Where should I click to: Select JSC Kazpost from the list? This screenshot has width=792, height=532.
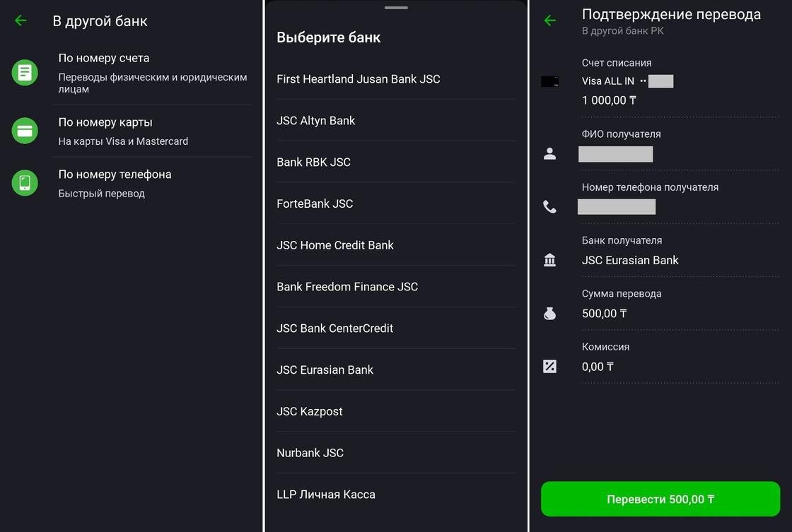click(310, 411)
